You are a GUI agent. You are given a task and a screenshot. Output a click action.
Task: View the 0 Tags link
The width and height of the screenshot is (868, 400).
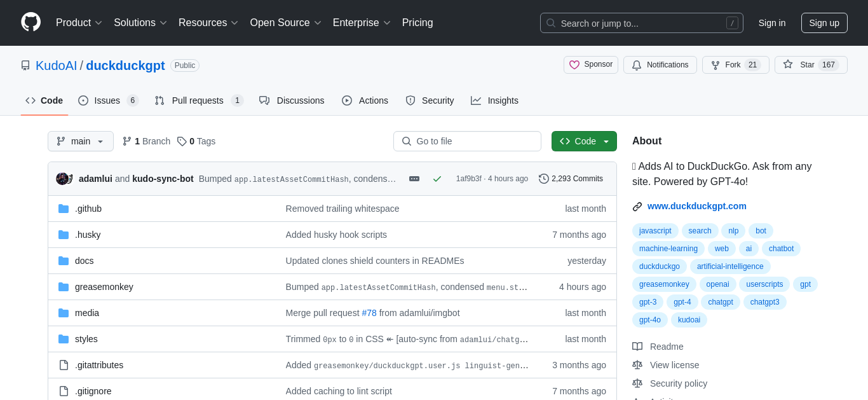(196, 141)
